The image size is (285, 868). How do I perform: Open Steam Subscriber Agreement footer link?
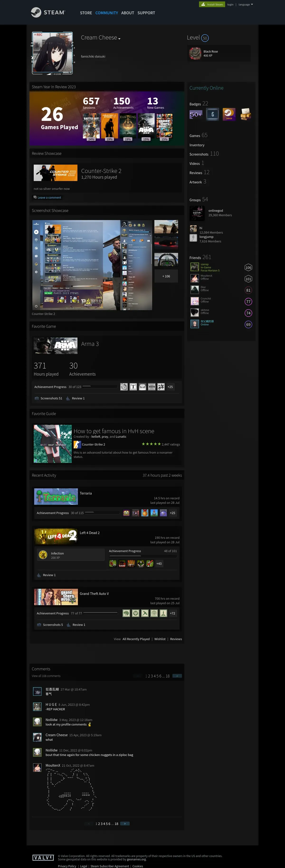click(x=110, y=866)
